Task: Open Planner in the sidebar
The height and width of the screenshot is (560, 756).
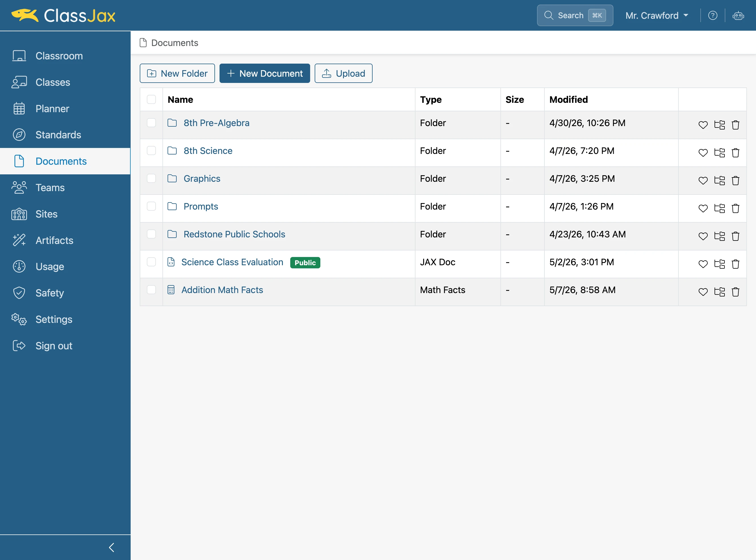Action: tap(65, 108)
